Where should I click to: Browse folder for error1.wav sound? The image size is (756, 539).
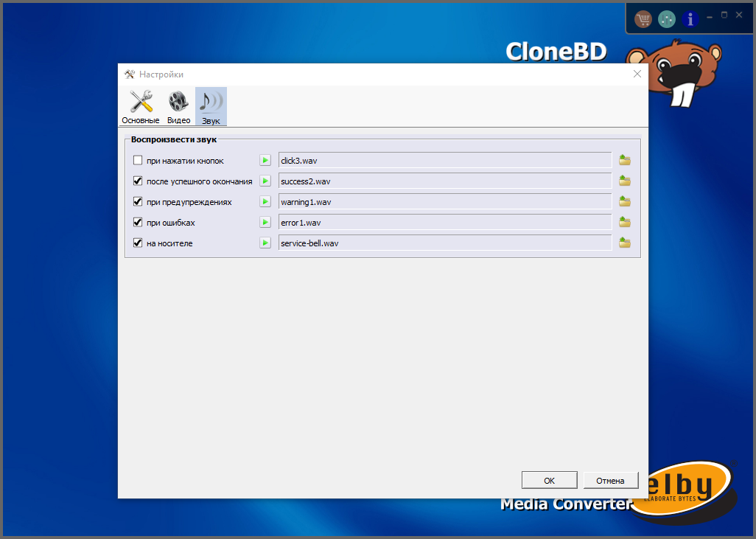point(625,223)
